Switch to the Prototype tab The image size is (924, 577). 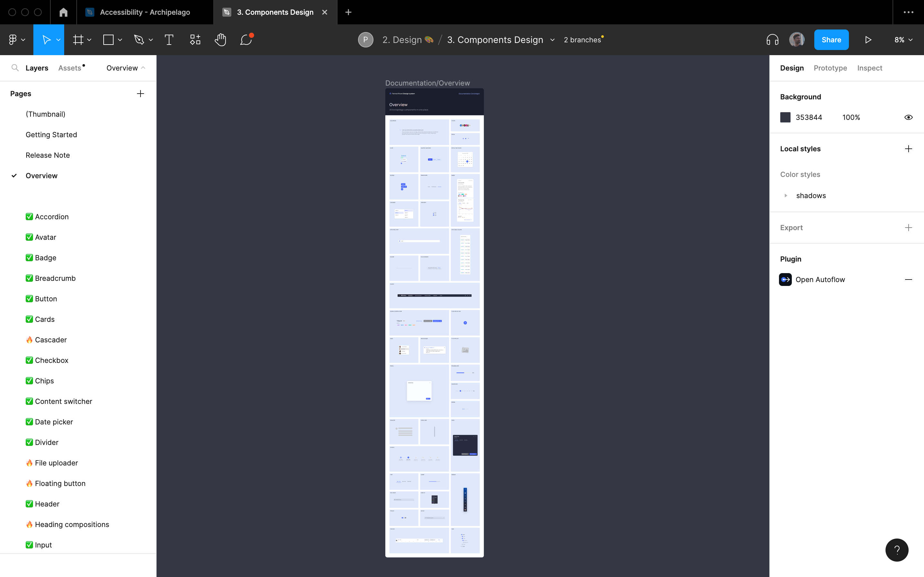830,68
